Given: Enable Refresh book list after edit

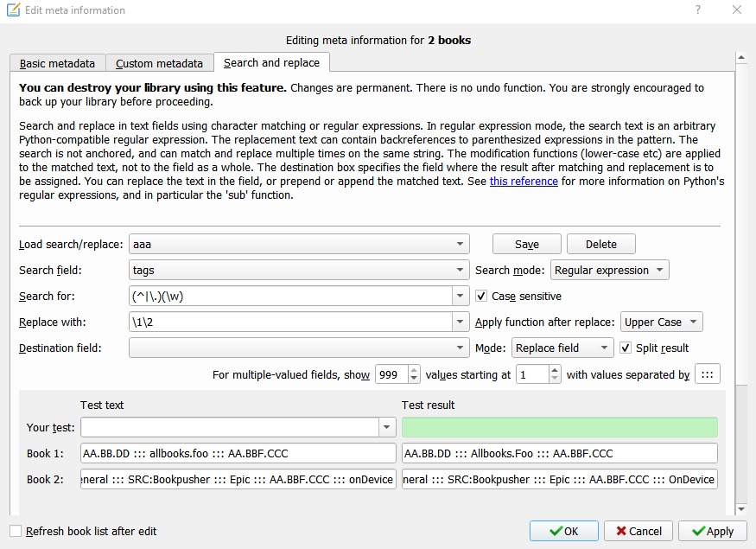Looking at the screenshot, I should pyautogui.click(x=16, y=531).
